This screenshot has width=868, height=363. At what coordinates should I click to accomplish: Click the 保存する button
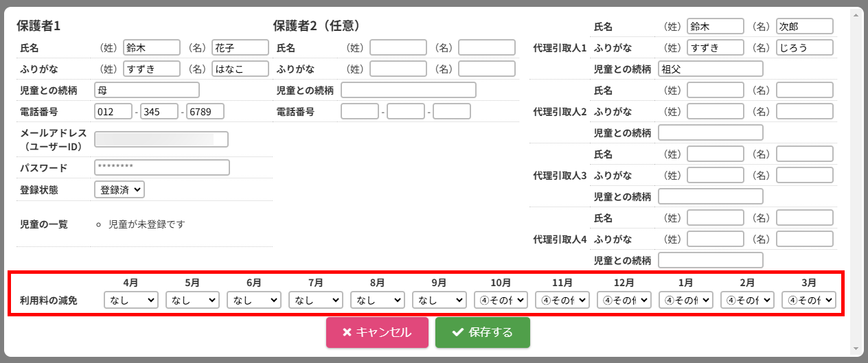point(482,332)
